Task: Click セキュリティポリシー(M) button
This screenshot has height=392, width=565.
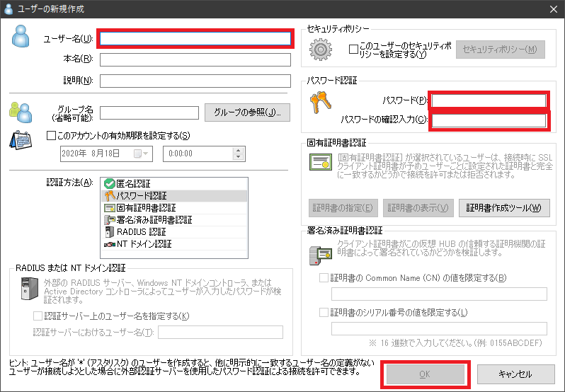Action: tap(500, 50)
